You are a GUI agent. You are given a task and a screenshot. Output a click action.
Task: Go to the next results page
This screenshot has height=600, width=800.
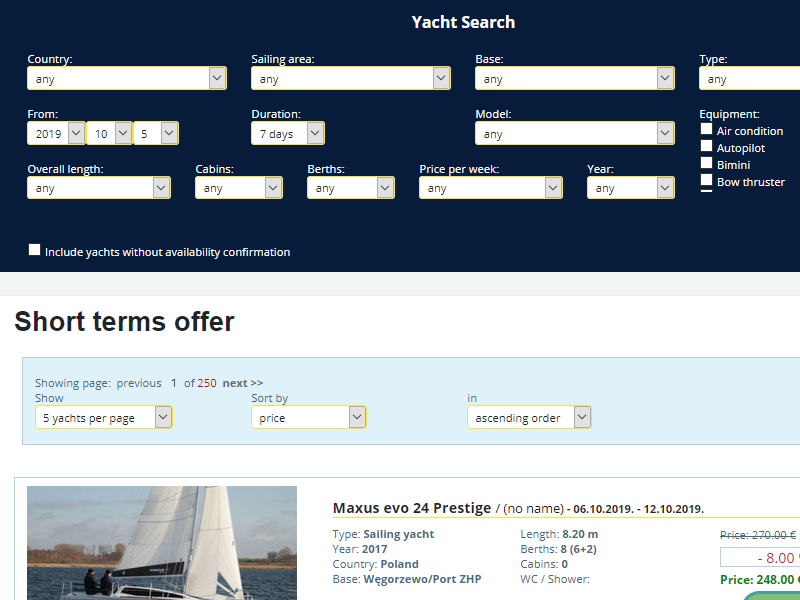tap(242, 383)
